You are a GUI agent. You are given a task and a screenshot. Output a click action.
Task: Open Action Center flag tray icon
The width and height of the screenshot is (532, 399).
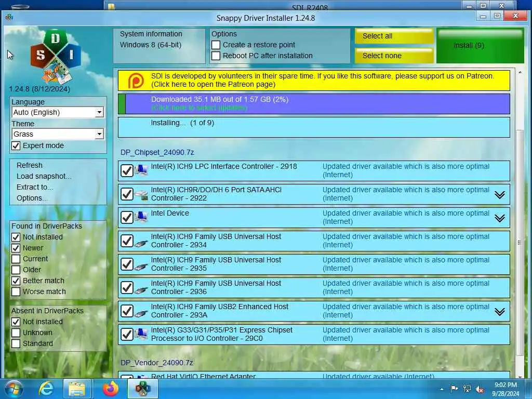point(454,389)
